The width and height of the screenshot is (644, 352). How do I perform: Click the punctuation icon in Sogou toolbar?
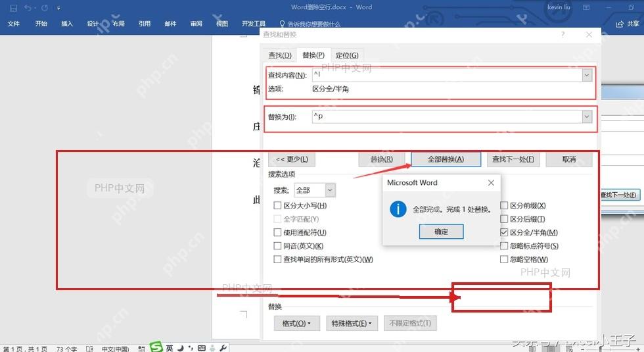click(x=190, y=348)
